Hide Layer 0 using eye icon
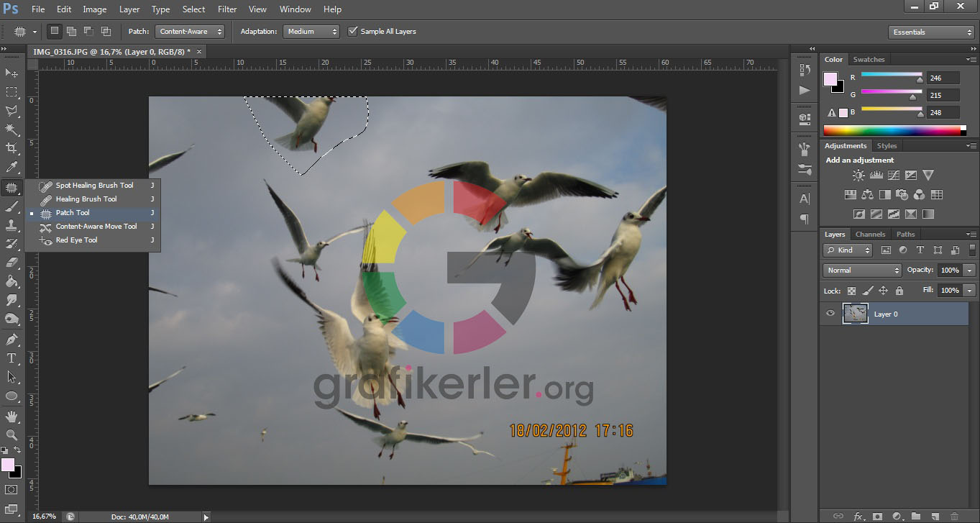The width and height of the screenshot is (980, 523). [830, 314]
